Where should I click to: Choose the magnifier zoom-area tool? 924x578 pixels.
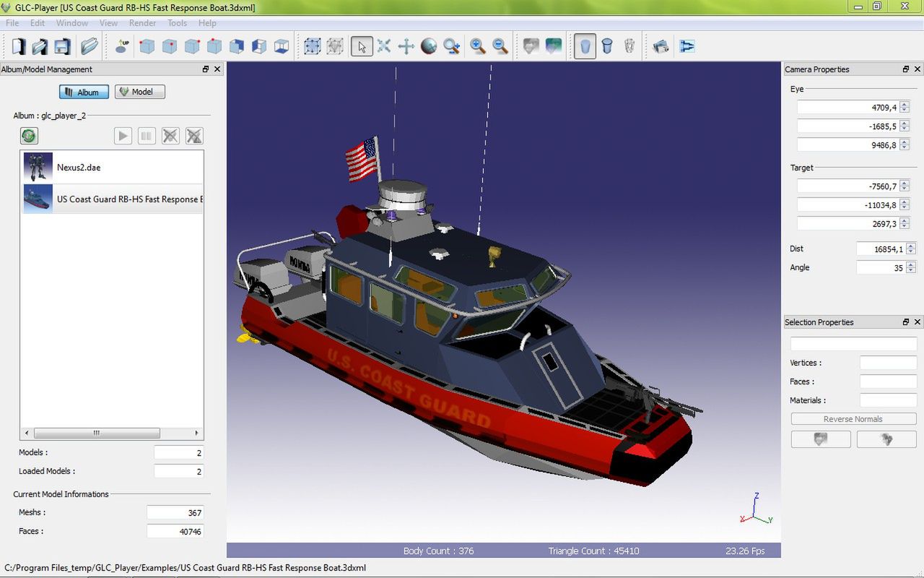point(452,47)
